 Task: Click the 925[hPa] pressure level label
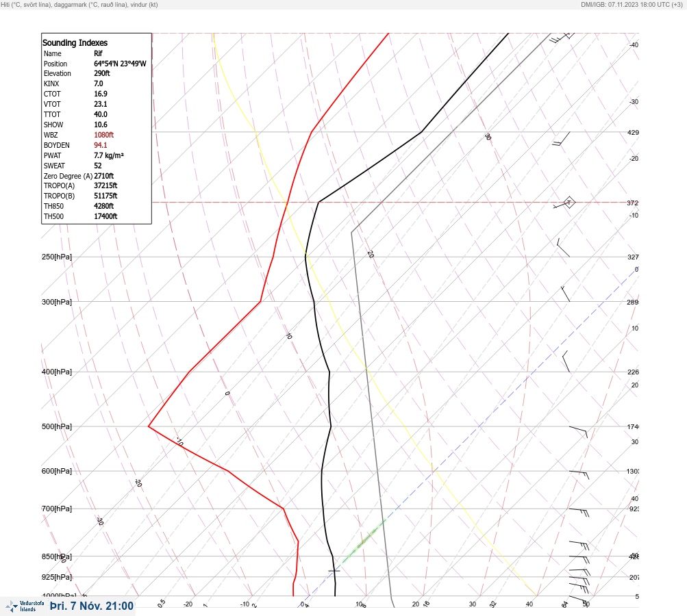[x=57, y=577]
